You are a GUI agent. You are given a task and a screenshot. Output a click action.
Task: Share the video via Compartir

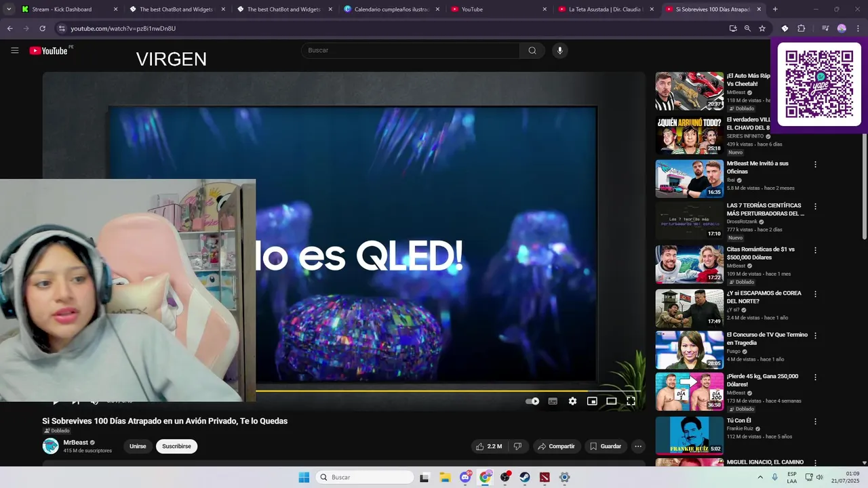pyautogui.click(x=556, y=446)
